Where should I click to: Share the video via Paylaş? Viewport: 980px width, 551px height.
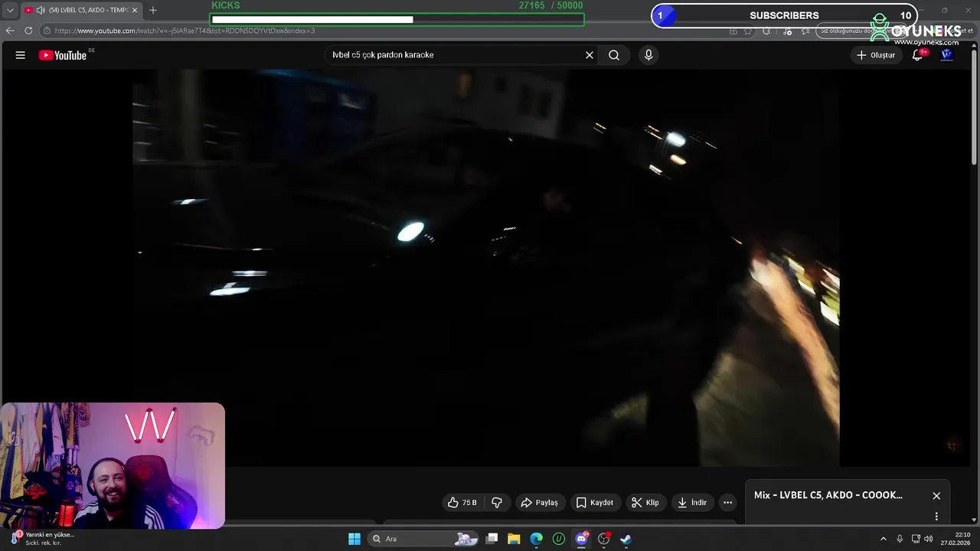coord(539,503)
